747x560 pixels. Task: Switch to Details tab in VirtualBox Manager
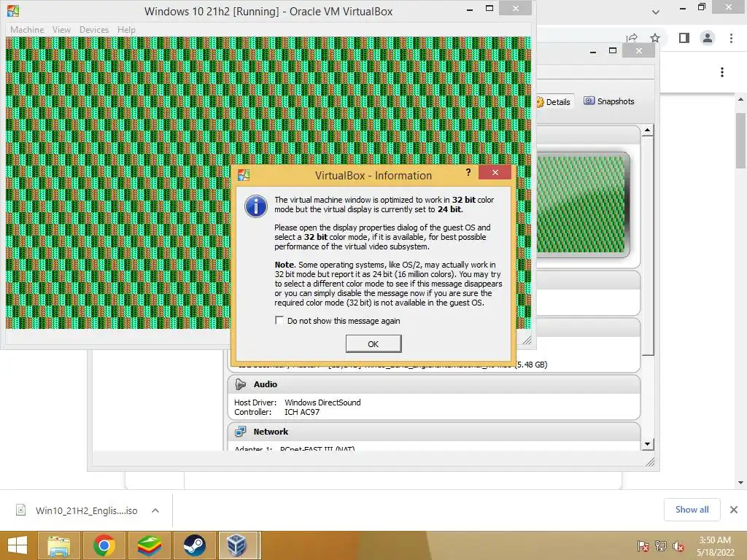554,101
